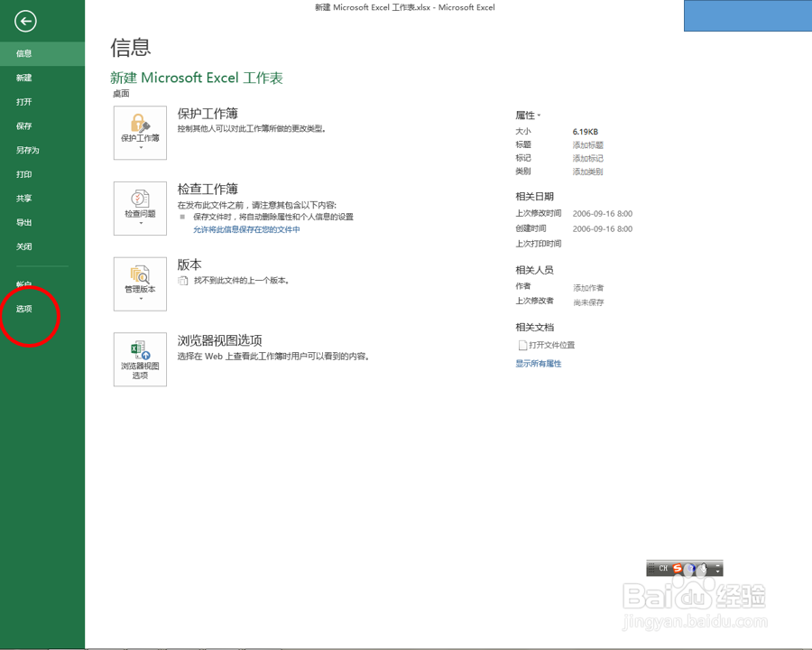Click the 显示所有属性 link

click(538, 364)
